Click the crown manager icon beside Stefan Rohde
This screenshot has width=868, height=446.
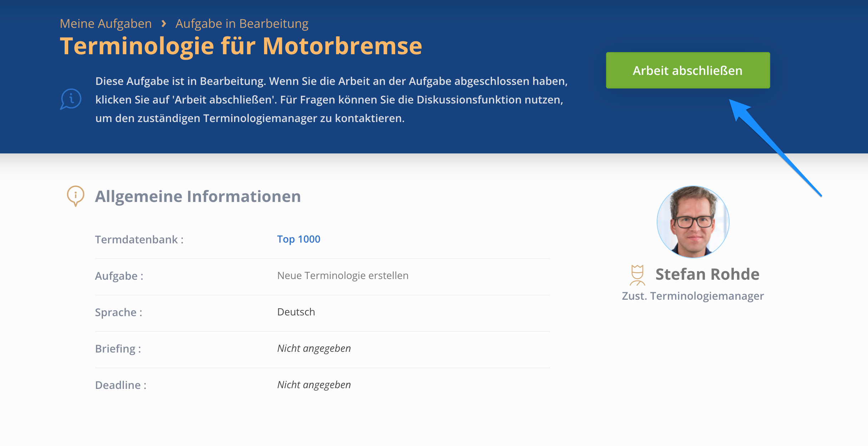click(x=637, y=275)
